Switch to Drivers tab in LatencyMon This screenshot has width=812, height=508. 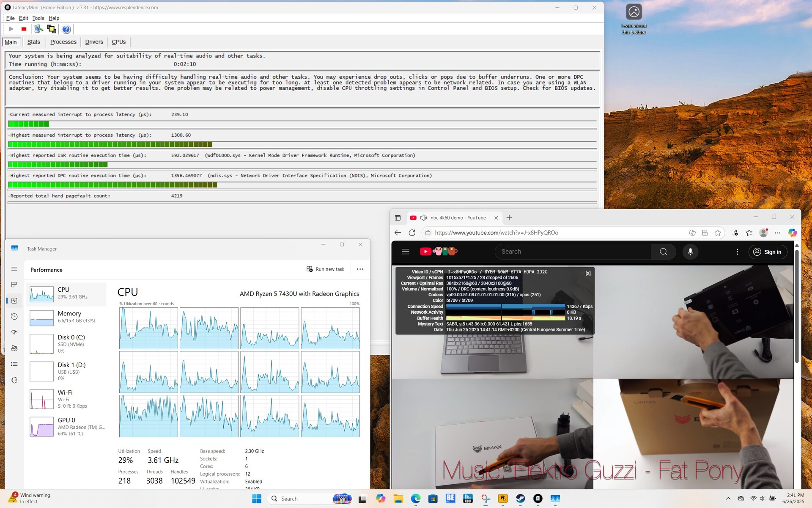94,42
